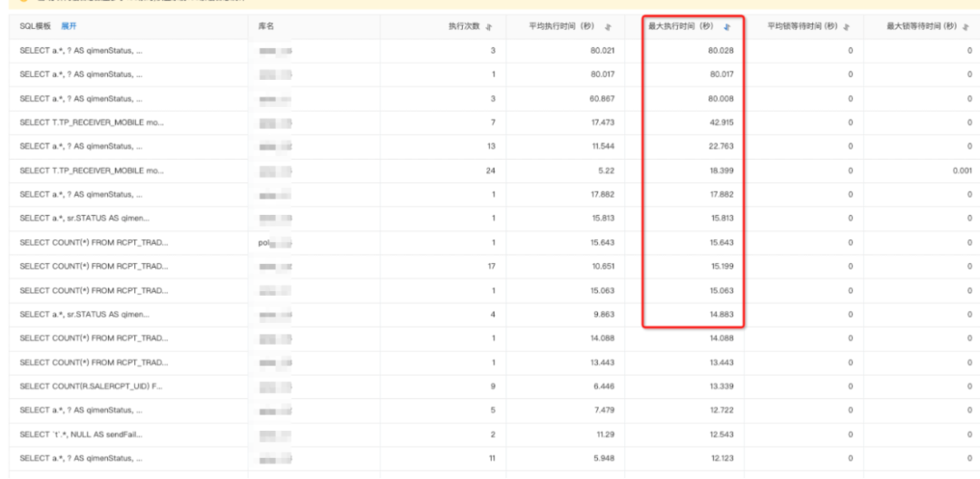The width and height of the screenshot is (980, 479).
Task: Click the average time 11.29 cell
Action: click(x=605, y=434)
